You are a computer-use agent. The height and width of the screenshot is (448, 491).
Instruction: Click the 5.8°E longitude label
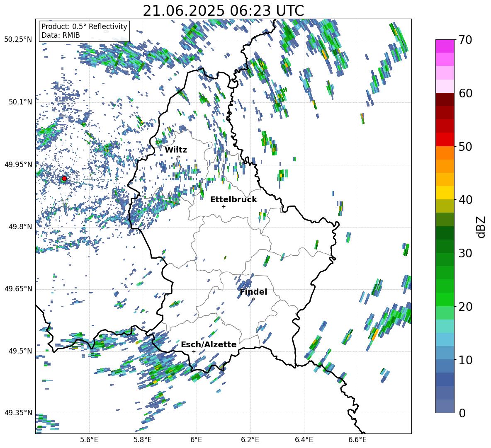click(x=143, y=440)
